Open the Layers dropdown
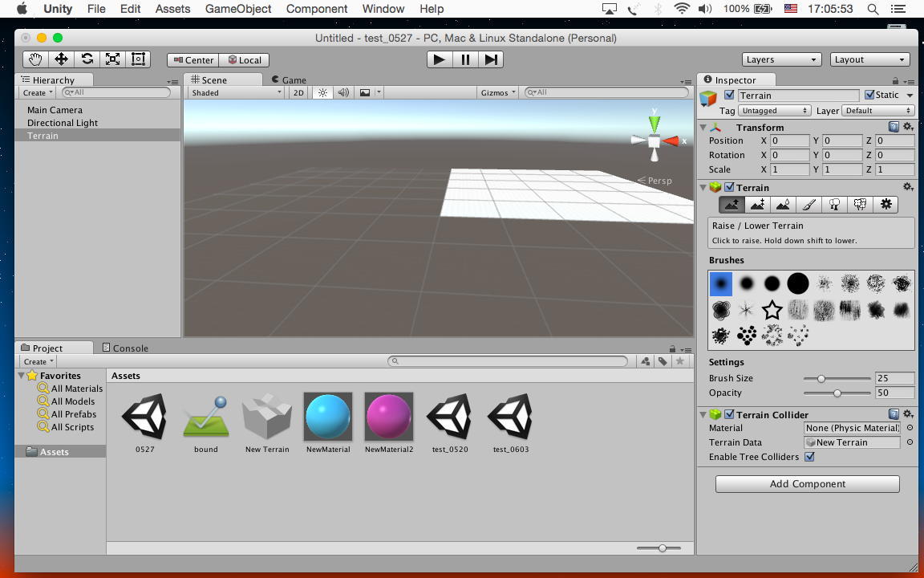This screenshot has width=924, height=578. point(780,59)
